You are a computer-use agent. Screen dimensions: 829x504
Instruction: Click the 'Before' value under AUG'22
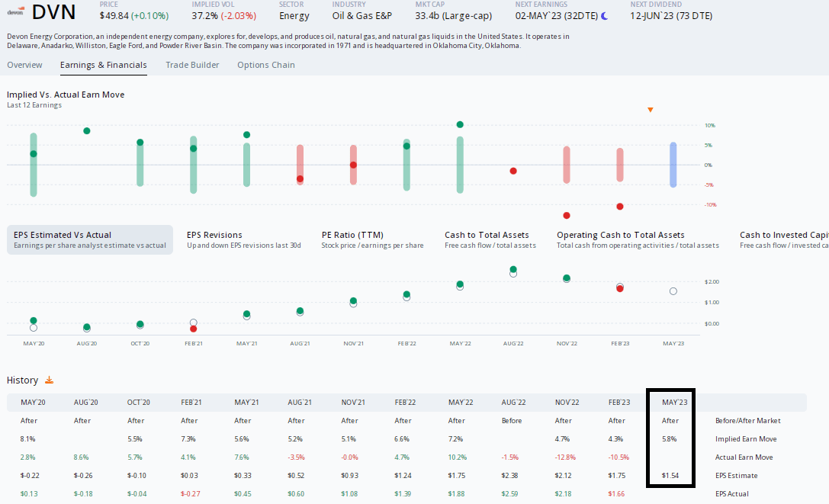[x=511, y=420]
